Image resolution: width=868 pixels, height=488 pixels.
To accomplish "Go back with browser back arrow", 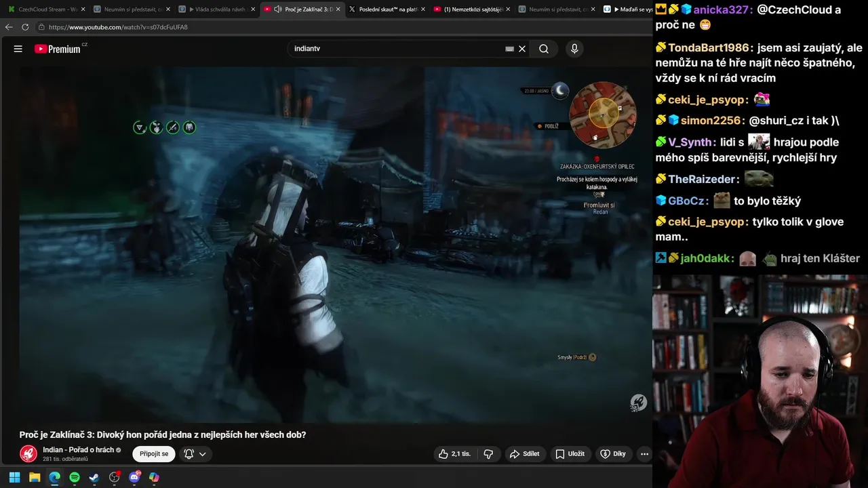I will click(9, 27).
